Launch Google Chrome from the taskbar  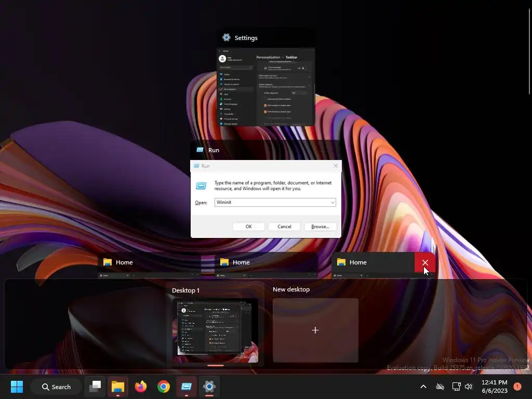pyautogui.click(x=164, y=387)
